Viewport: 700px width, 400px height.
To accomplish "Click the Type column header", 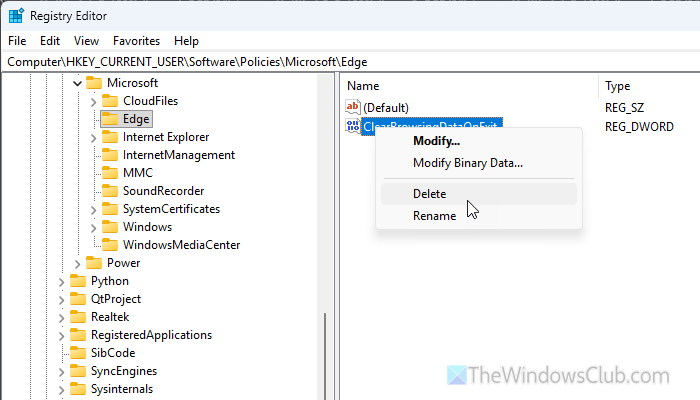I will coord(649,86).
